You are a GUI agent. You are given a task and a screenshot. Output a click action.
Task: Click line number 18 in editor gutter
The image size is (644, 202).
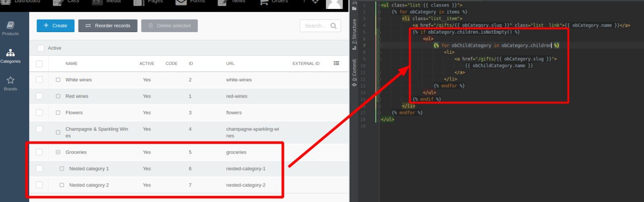[363, 120]
